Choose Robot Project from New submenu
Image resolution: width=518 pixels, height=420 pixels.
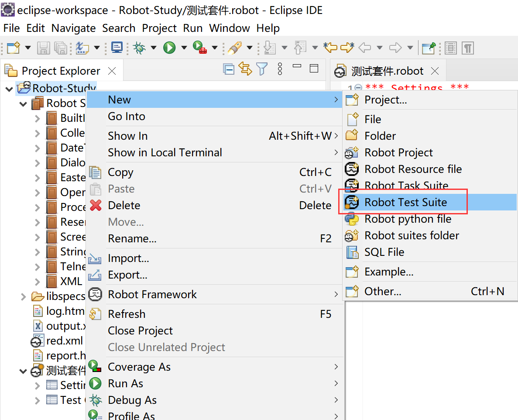tap(430, 153)
